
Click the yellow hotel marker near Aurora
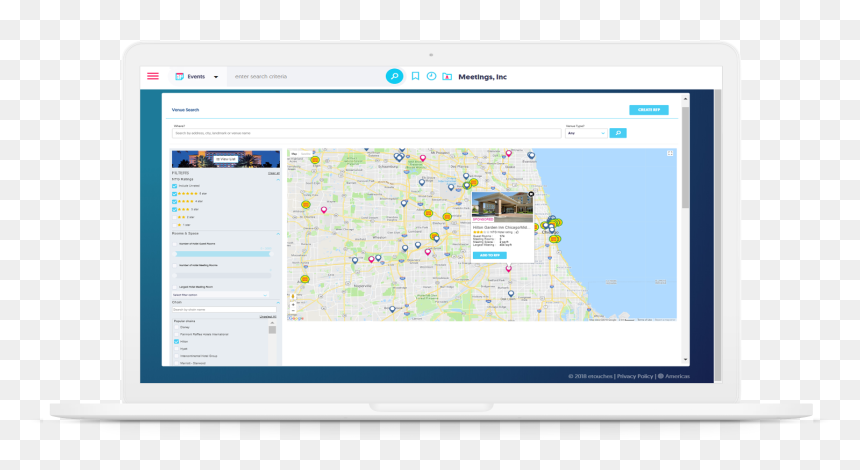click(x=305, y=279)
